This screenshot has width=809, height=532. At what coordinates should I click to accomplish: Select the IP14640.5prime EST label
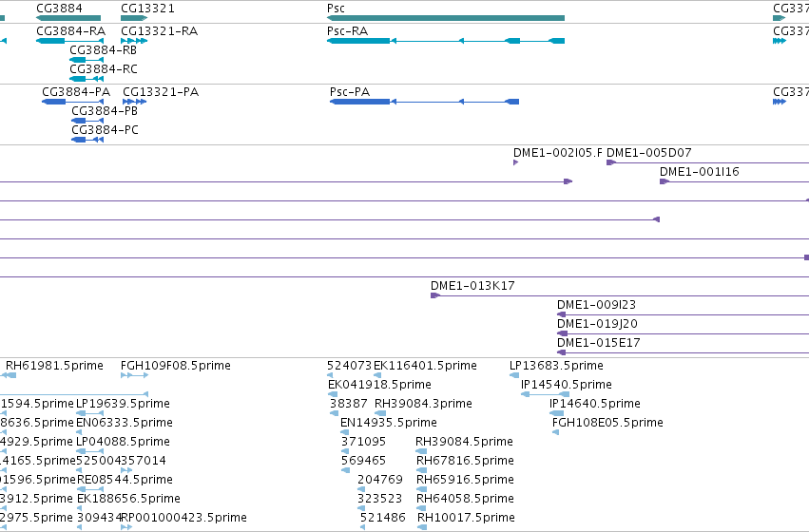pos(595,404)
